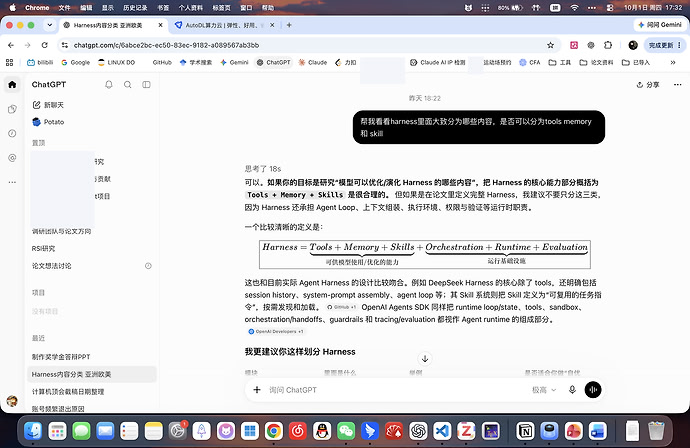Open the 极高 model effort dropdown

tap(544, 390)
